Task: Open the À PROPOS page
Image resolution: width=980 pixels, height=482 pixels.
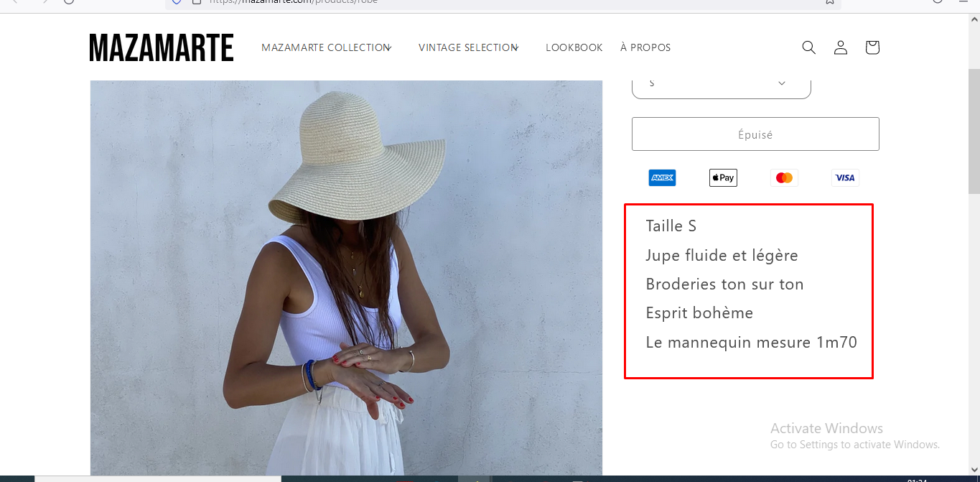Action: [645, 47]
